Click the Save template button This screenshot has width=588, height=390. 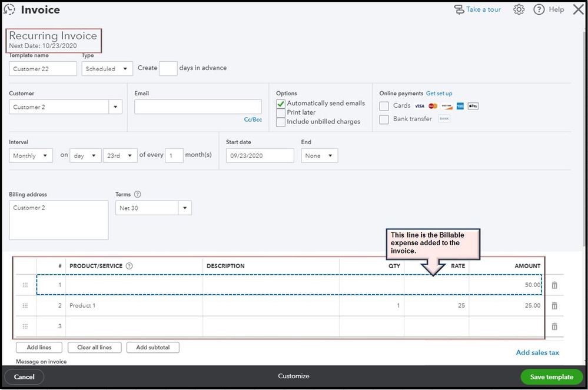(552, 377)
